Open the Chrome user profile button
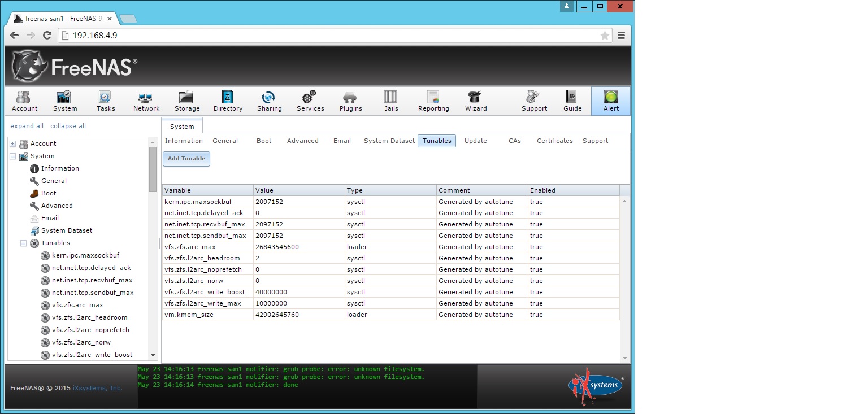 567,6
